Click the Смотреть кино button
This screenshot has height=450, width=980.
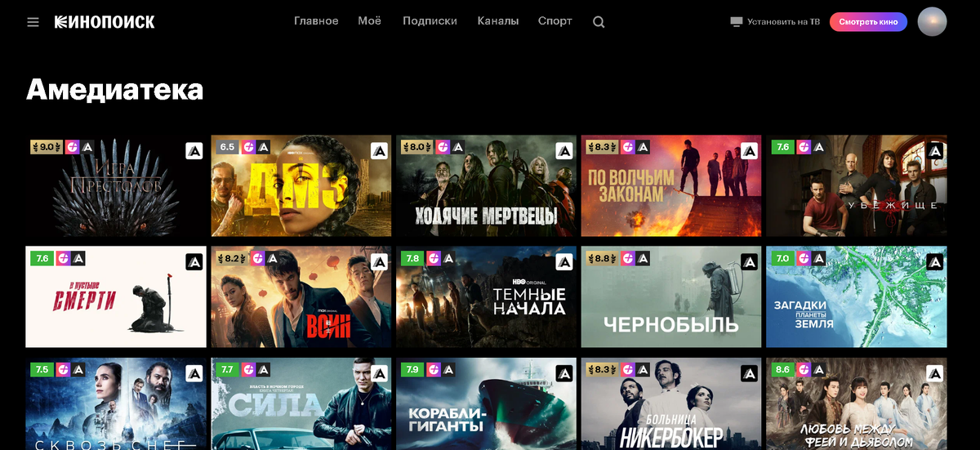[868, 22]
